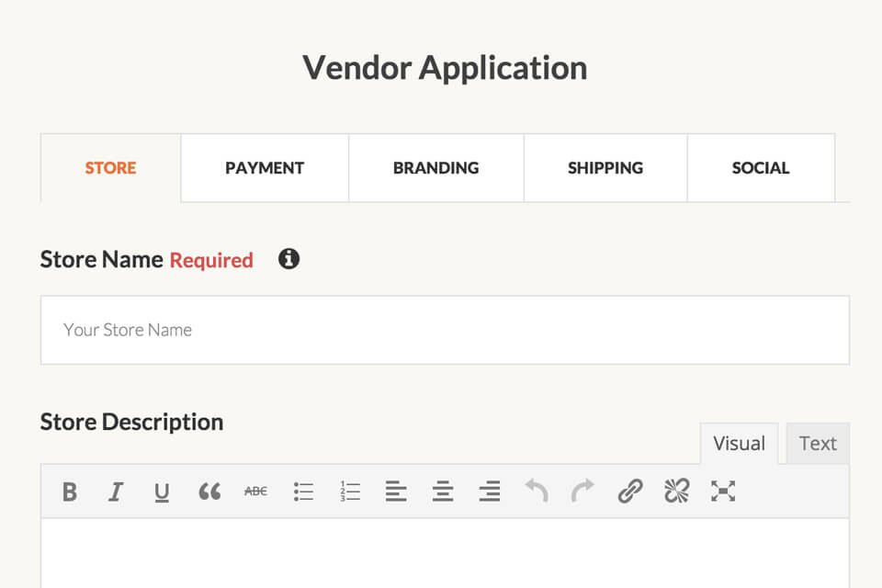The height and width of the screenshot is (588, 882).
Task: Apply strikethrough formatting
Action: (x=255, y=492)
